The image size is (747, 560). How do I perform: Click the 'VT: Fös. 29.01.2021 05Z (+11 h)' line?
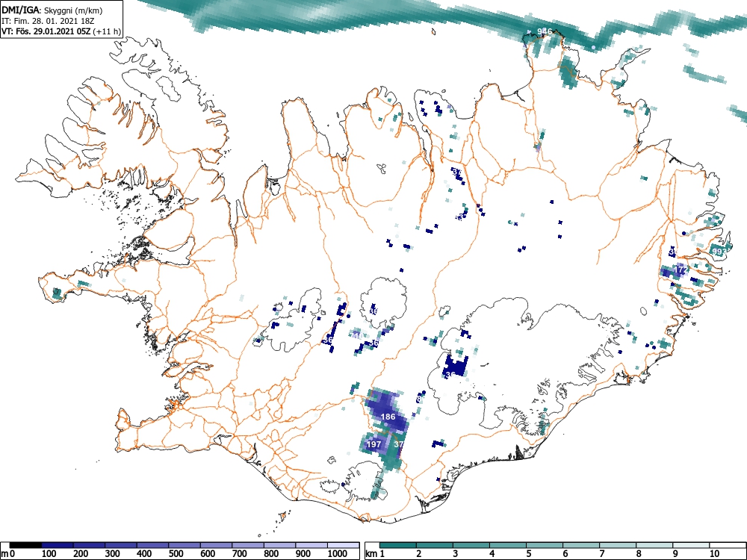click(x=61, y=31)
